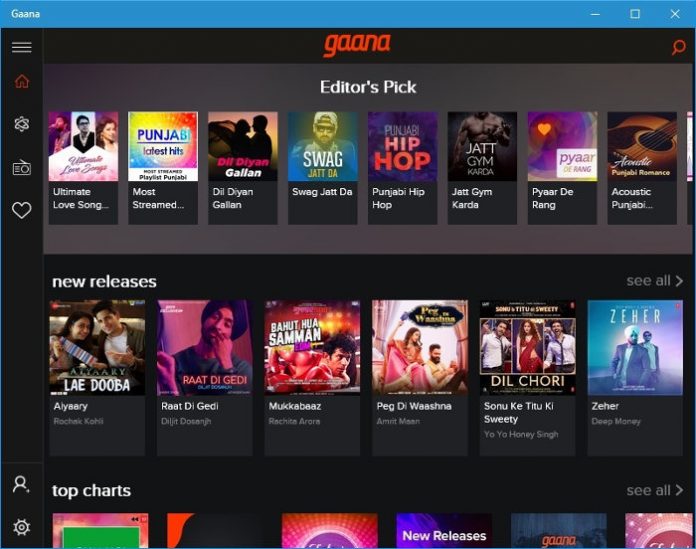This screenshot has width=696, height=549.
Task: Open the hamburger menu
Action: (x=21, y=47)
